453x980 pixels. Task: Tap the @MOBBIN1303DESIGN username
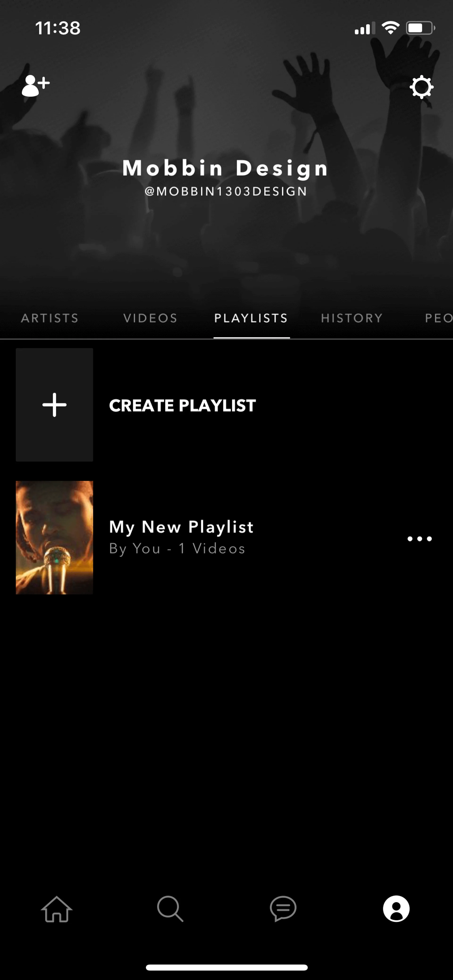point(226,191)
